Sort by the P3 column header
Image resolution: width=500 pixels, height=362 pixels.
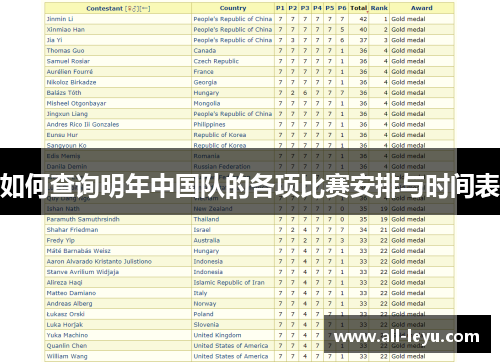[x=305, y=8]
